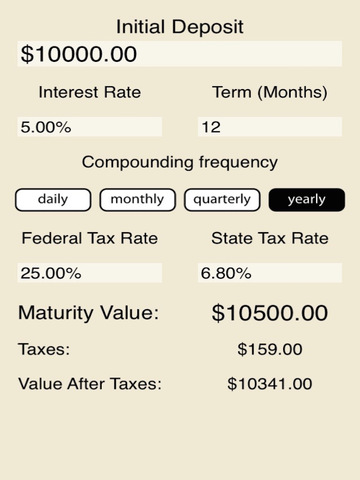
Task: Tap the Compounding frequency heading
Action: (180, 163)
